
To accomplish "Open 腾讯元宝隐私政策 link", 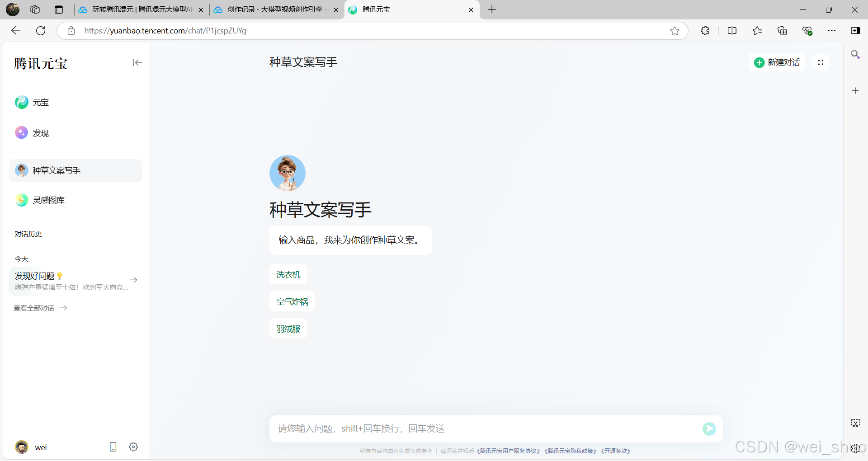I will pos(571,451).
